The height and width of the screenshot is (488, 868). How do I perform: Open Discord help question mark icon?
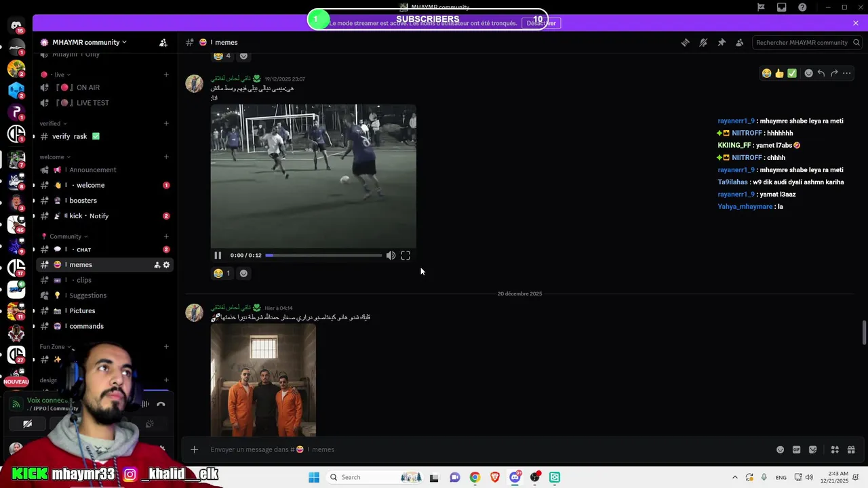(x=802, y=7)
